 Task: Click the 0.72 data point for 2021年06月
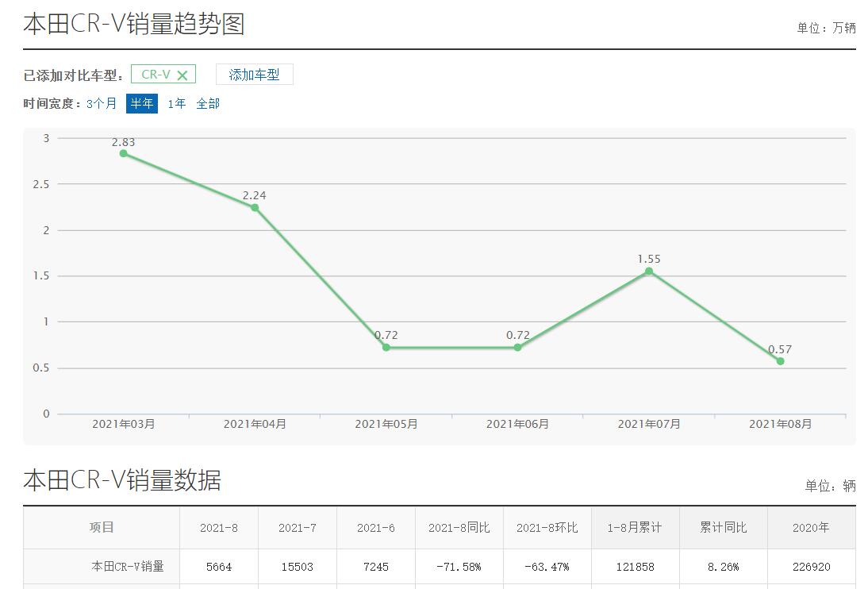[x=517, y=348]
